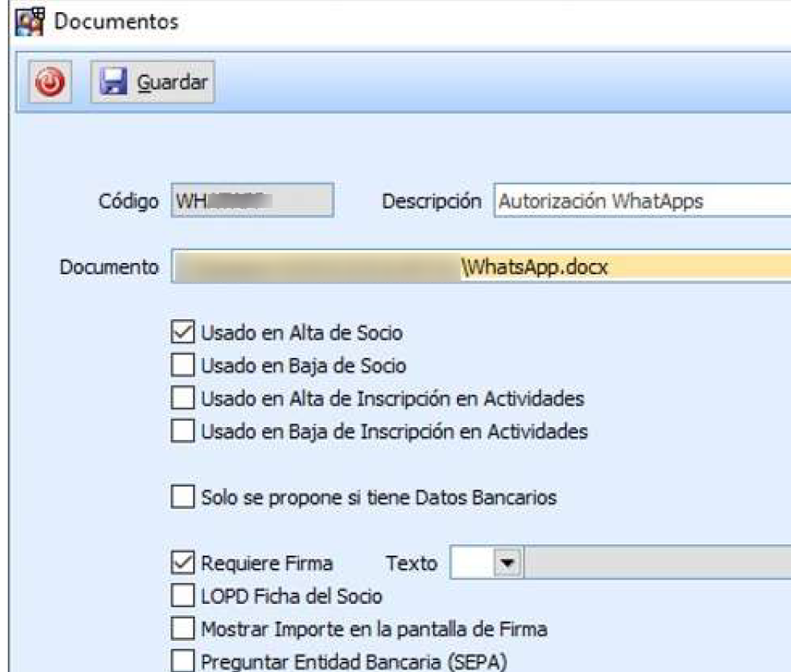Screen dimensions: 791x672
Task: Check Usado en Alta de Inscripción en Actividades
Action: tap(182, 399)
